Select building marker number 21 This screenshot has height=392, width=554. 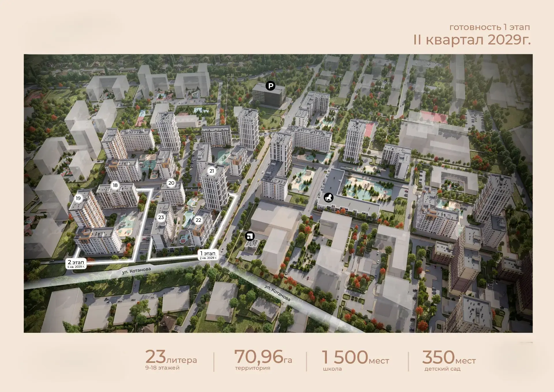point(212,171)
